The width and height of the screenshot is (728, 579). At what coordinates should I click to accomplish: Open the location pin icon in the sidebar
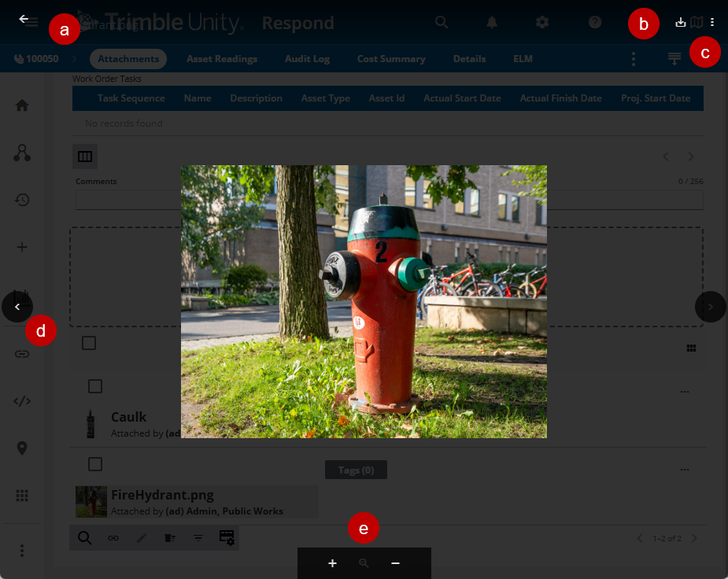(22, 448)
